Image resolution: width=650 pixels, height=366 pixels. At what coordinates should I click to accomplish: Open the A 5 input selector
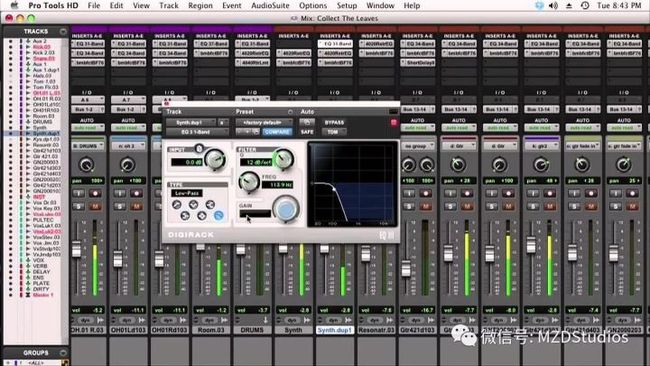point(87,100)
